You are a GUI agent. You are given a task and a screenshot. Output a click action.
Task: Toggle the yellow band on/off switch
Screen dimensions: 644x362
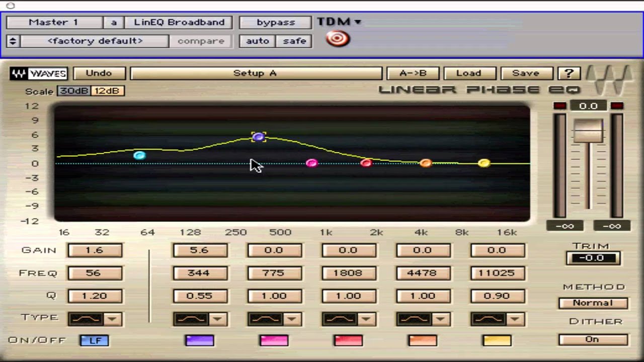tap(497, 340)
